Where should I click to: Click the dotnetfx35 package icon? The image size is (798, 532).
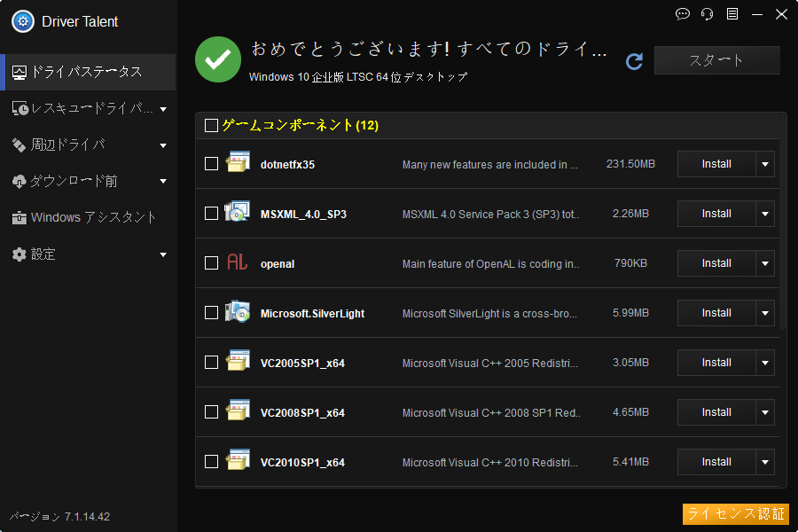pyautogui.click(x=238, y=162)
